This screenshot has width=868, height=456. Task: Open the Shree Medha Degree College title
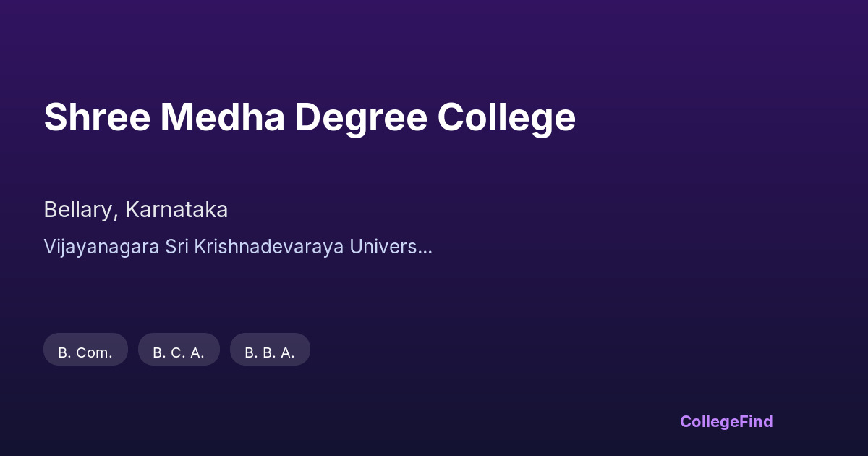[x=310, y=117]
